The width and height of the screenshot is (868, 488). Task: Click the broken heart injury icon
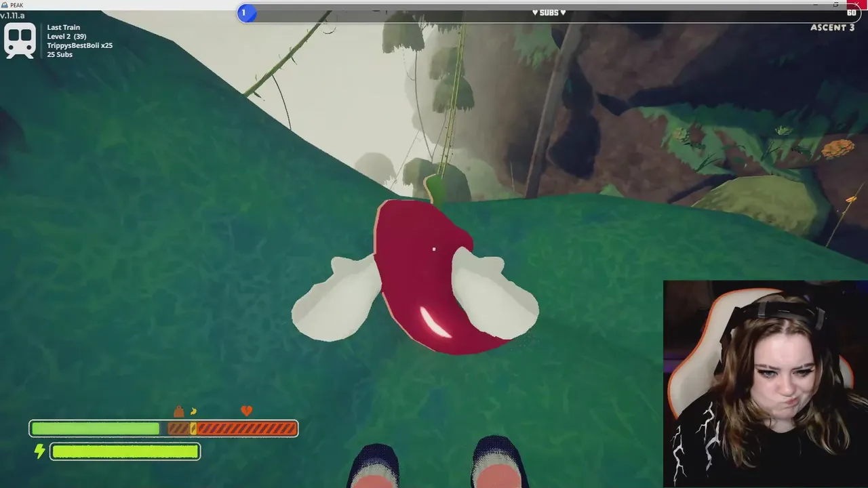(247, 411)
